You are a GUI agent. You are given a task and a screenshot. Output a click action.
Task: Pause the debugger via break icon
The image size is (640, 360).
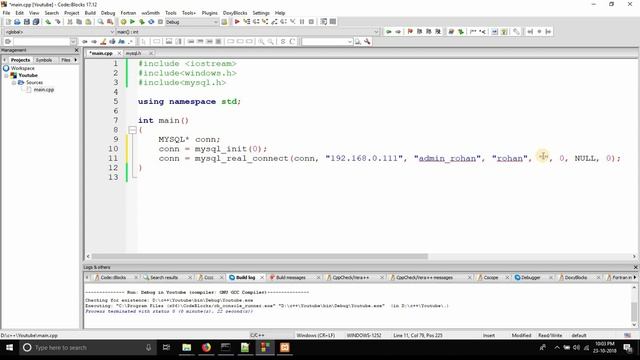pos(302,22)
